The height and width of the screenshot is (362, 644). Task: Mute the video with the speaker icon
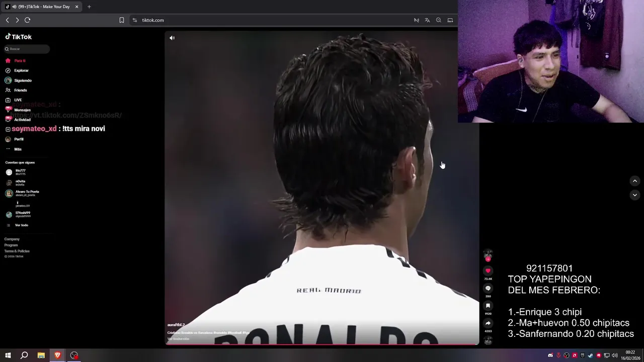[172, 38]
